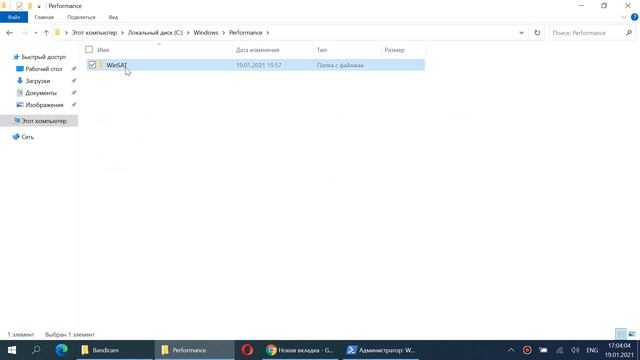Switch to Администратор PowerShell window
This screenshot has width=640, height=360.
[x=381, y=350]
